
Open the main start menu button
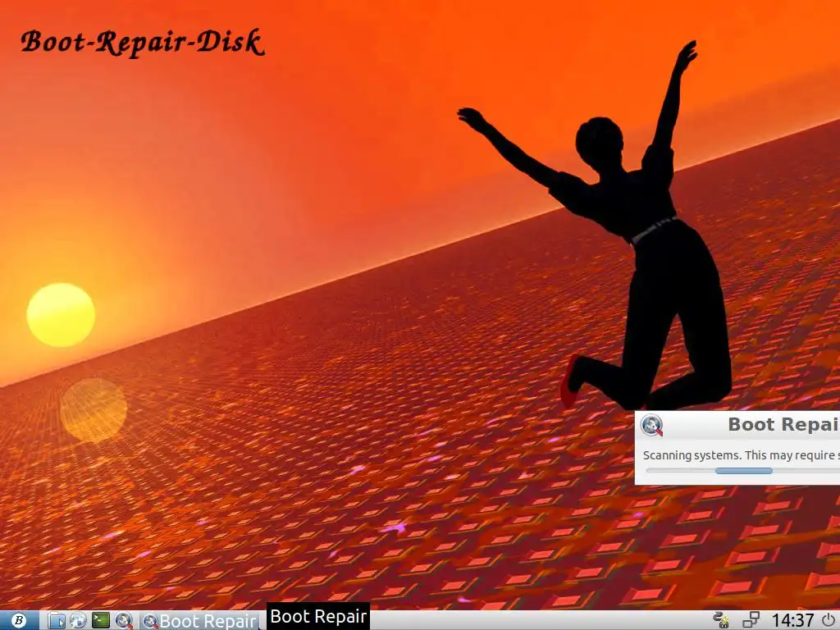19,620
